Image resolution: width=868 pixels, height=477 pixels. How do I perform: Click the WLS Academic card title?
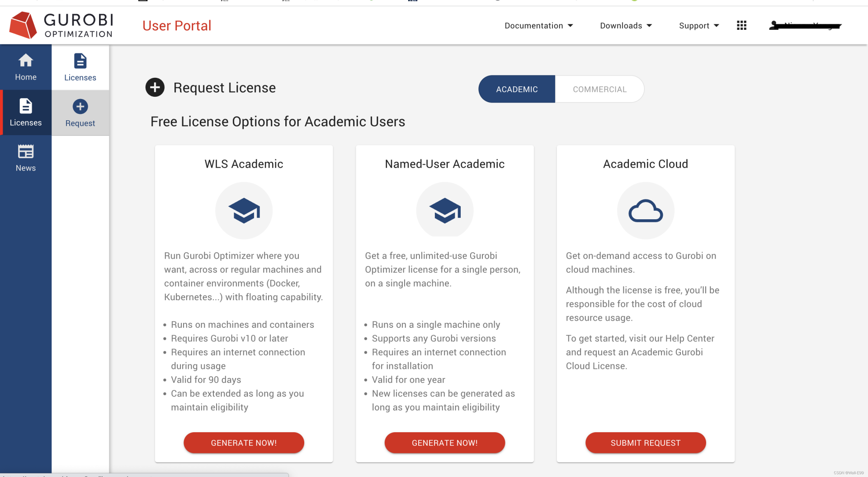click(244, 164)
